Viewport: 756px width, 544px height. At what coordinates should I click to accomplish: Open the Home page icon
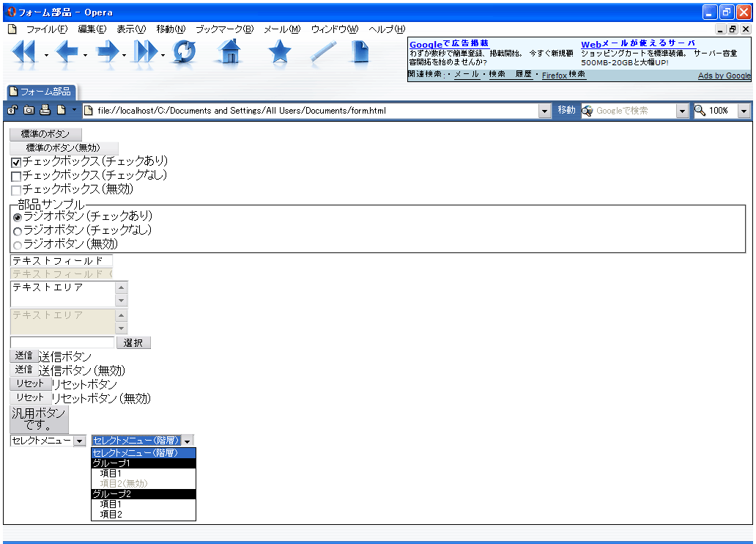(229, 51)
